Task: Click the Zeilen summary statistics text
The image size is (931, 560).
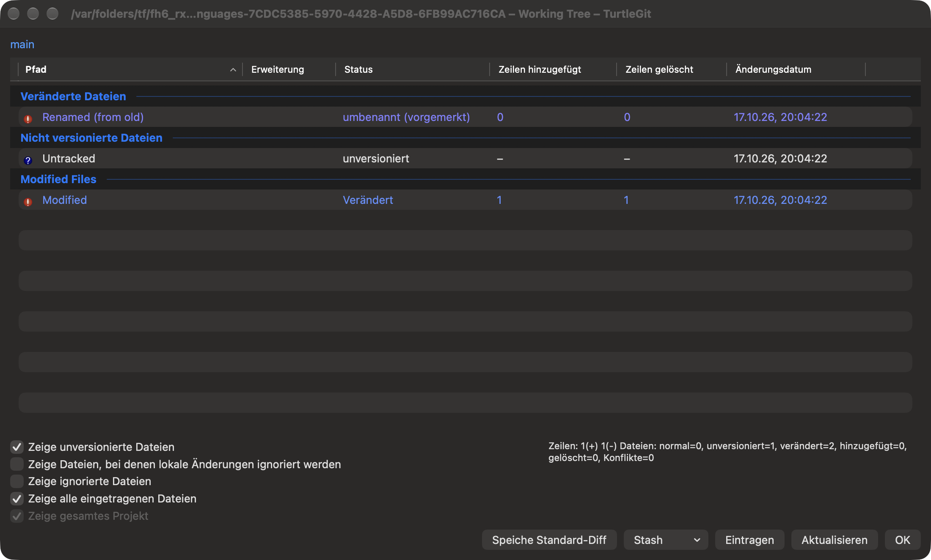Action: coord(727,452)
